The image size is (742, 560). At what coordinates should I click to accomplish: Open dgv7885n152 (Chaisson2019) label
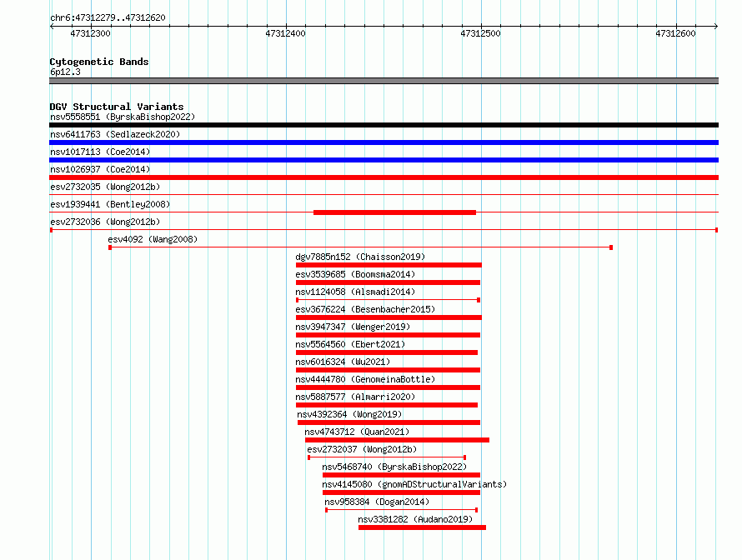pyautogui.click(x=360, y=257)
